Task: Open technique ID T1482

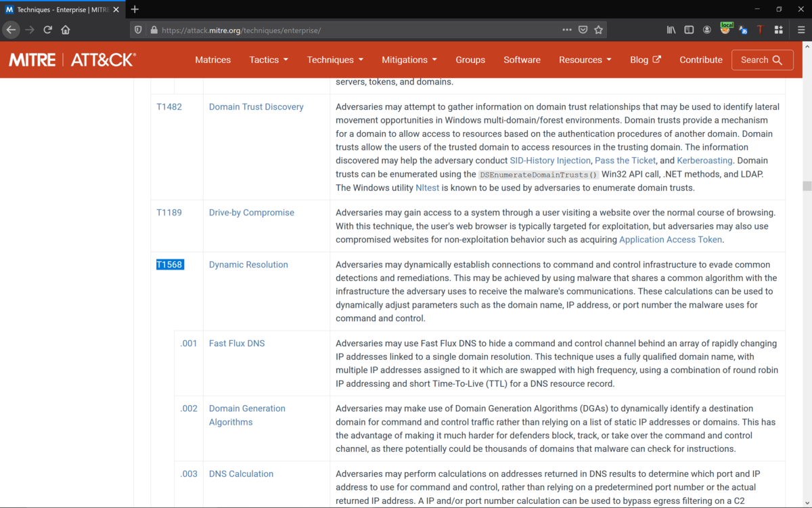Action: (169, 106)
